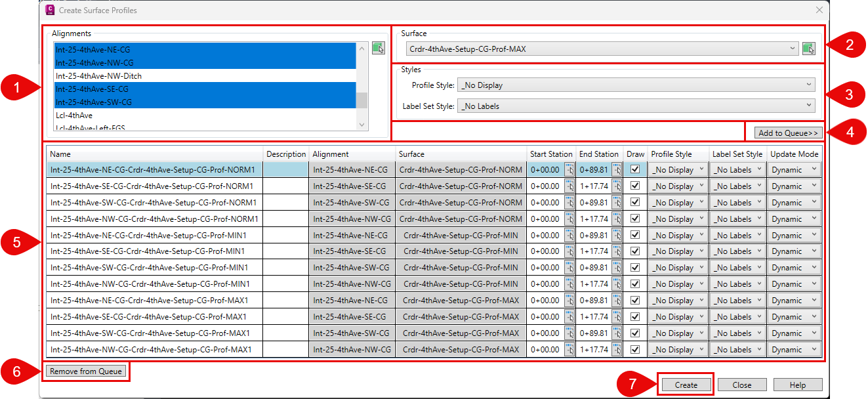
Task: Pick start station for the SE-CG MIN1 row
Action: pyautogui.click(x=569, y=251)
